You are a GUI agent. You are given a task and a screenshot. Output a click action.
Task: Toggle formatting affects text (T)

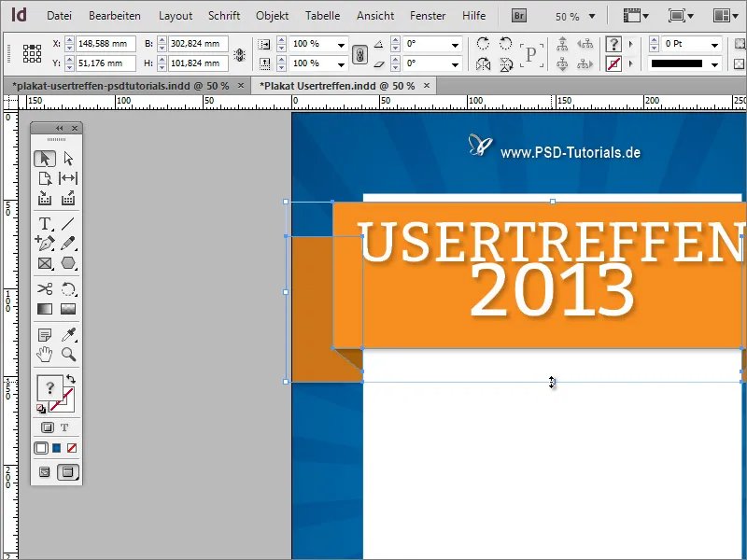[64, 427]
